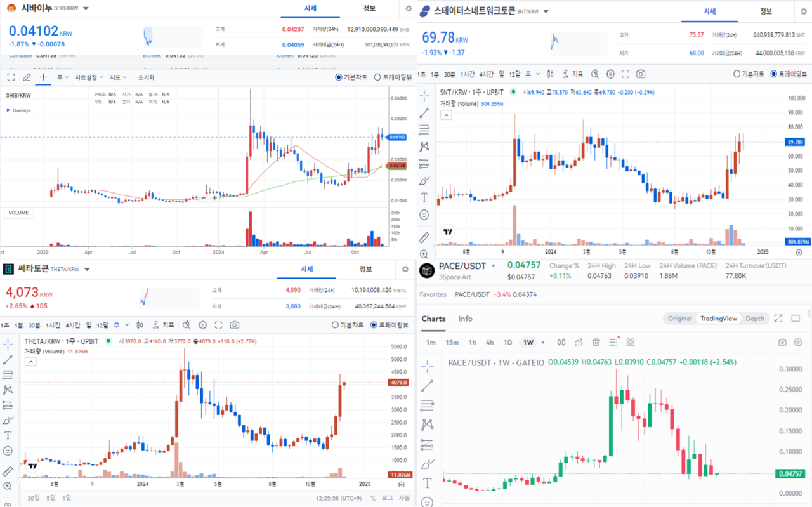
Task: Open the 시바이누 coin selector dropdown
Action: (86, 9)
